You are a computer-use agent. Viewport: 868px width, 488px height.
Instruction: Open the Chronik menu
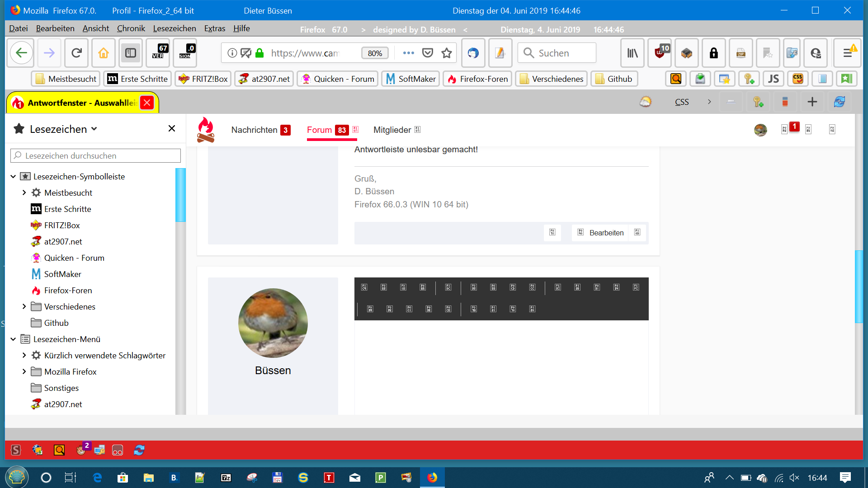click(131, 28)
